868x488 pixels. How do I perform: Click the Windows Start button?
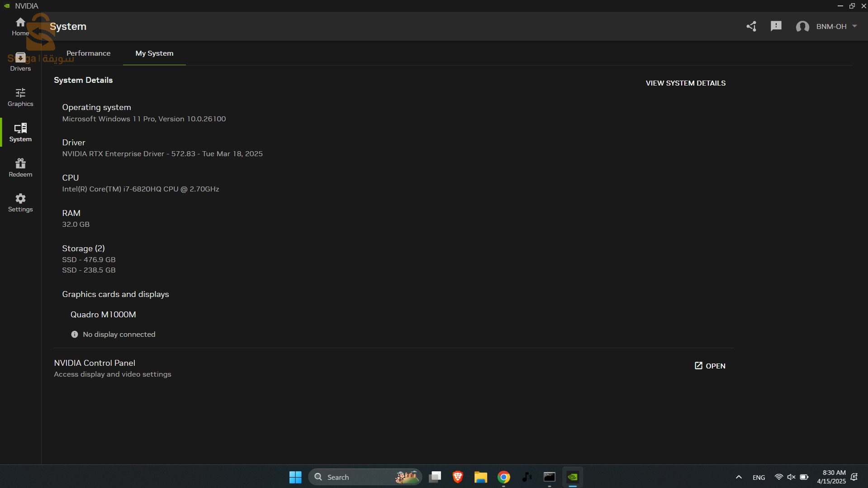click(x=295, y=477)
